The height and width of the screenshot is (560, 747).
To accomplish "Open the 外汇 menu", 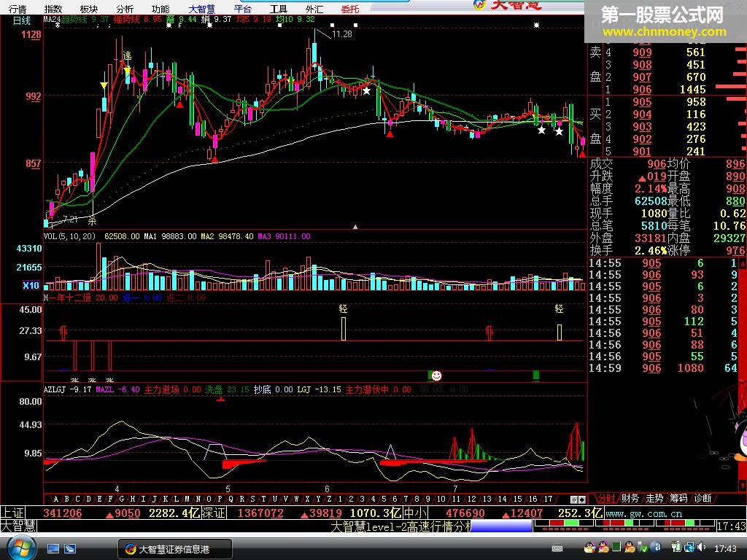I will pyautogui.click(x=314, y=9).
